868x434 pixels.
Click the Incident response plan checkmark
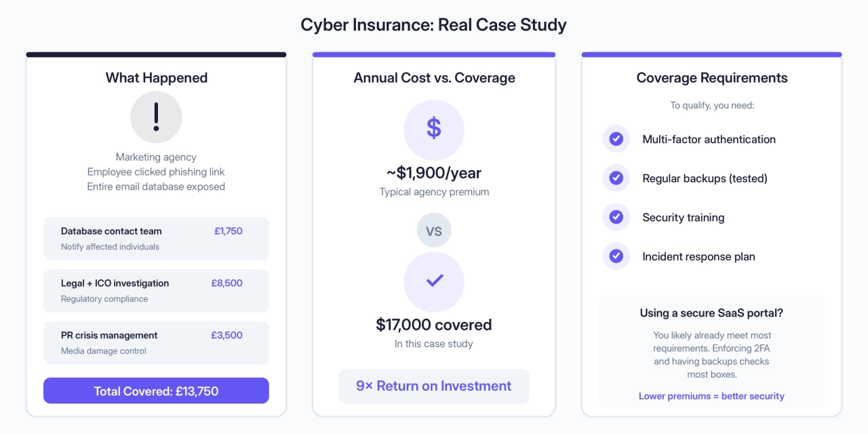coord(616,256)
